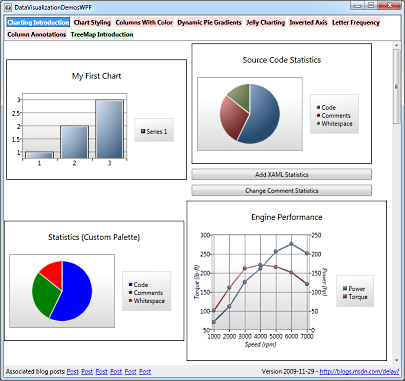
Task: Click the Power legend marker in Engine Performance
Action: pyautogui.click(x=345, y=288)
